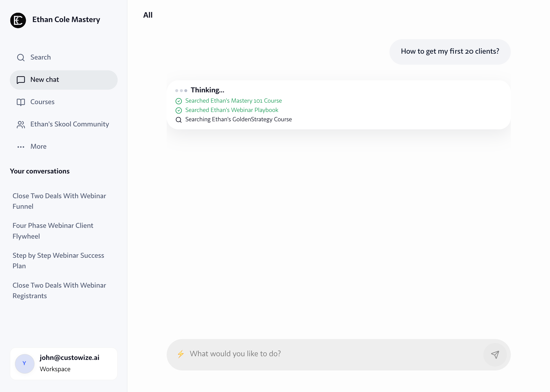This screenshot has height=392, width=550.
Task: Click the message input field
Action: tap(294, 354)
